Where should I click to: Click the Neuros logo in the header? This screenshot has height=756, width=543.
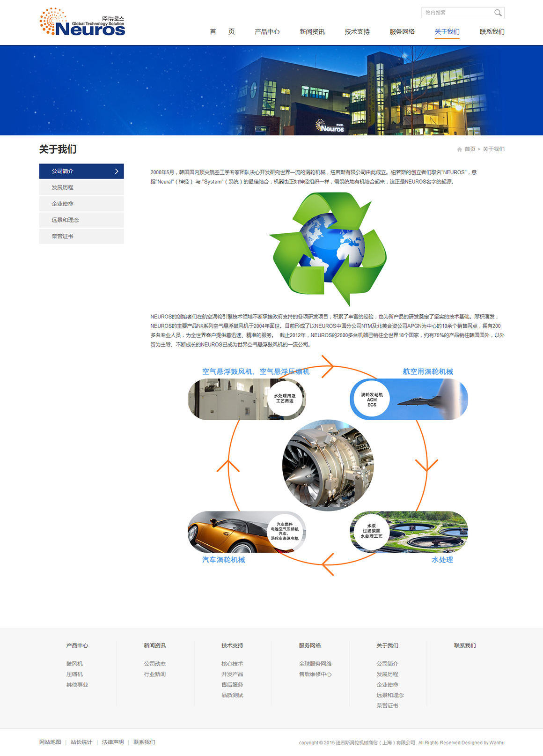82,22
